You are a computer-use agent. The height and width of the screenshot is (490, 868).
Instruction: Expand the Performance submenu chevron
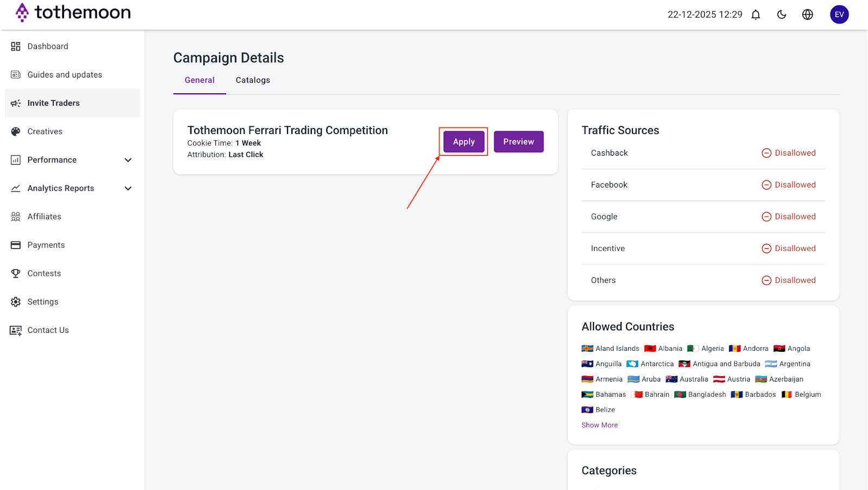(128, 160)
